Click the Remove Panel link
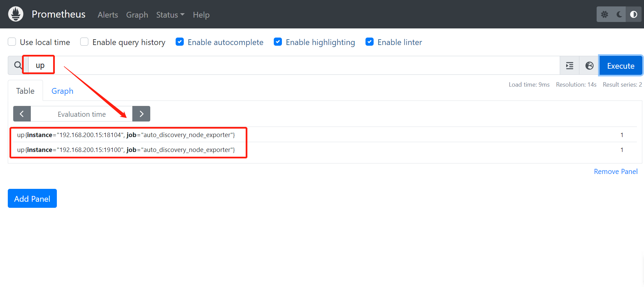 tap(616, 172)
